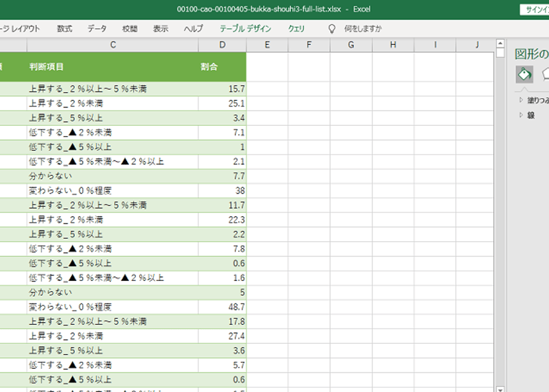549x392 pixels.
Task: Select the cell with value 17.8
Action: pyautogui.click(x=222, y=321)
